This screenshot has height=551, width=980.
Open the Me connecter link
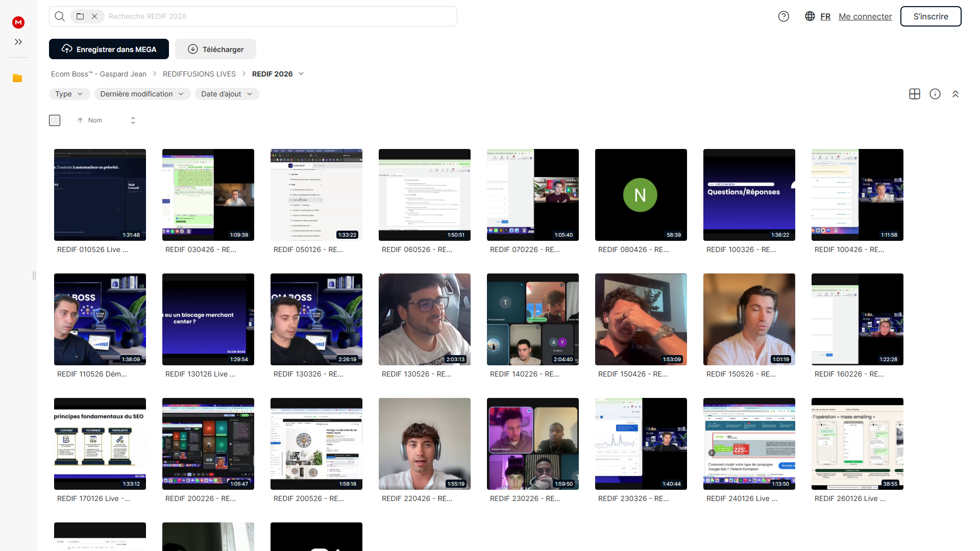coord(865,16)
